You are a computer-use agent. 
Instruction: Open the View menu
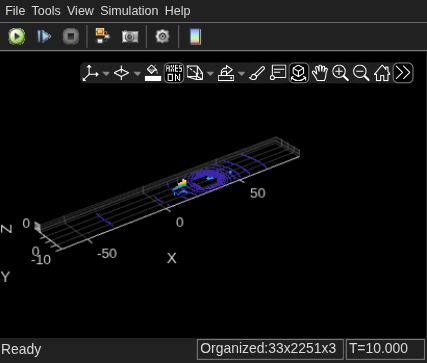tap(80, 11)
